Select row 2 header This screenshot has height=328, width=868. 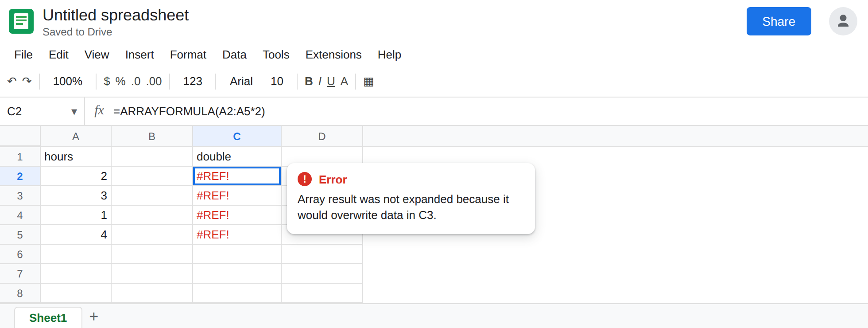click(x=20, y=176)
